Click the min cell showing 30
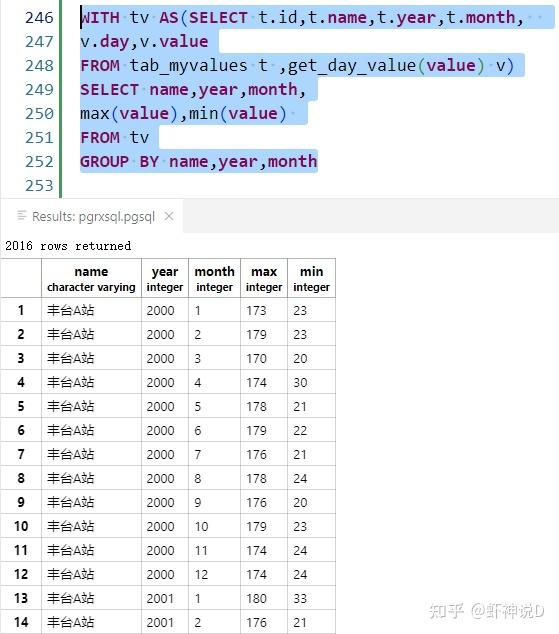Viewport: 559px width, 634px height. pyautogui.click(x=312, y=382)
